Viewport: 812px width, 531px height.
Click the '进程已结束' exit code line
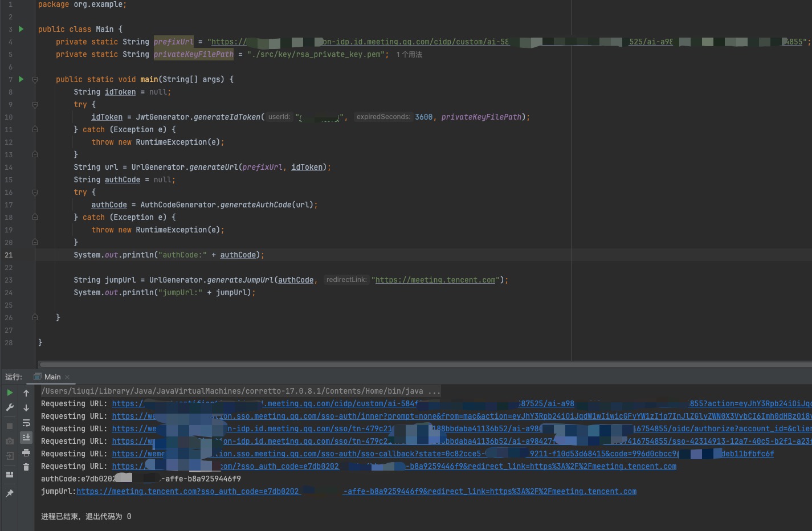(x=86, y=516)
